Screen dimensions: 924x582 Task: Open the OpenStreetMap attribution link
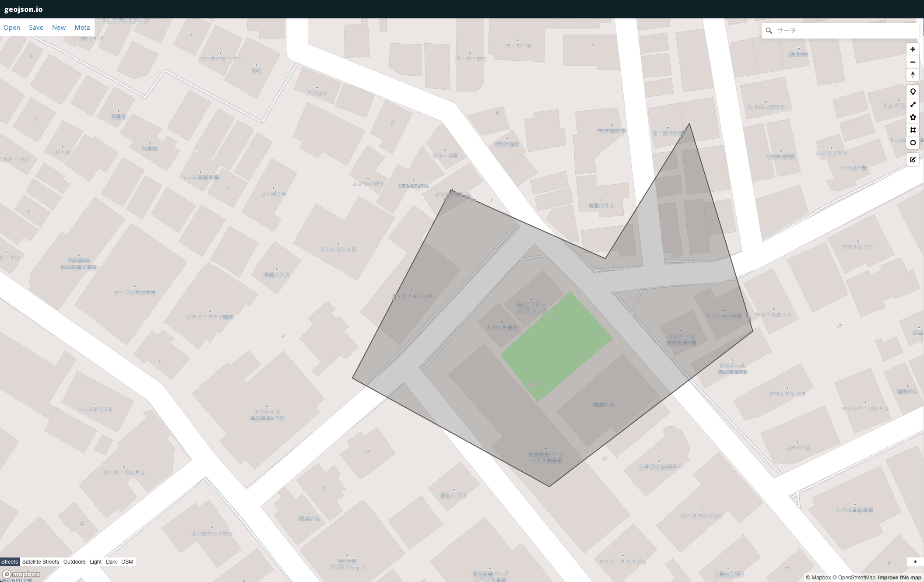click(x=854, y=578)
